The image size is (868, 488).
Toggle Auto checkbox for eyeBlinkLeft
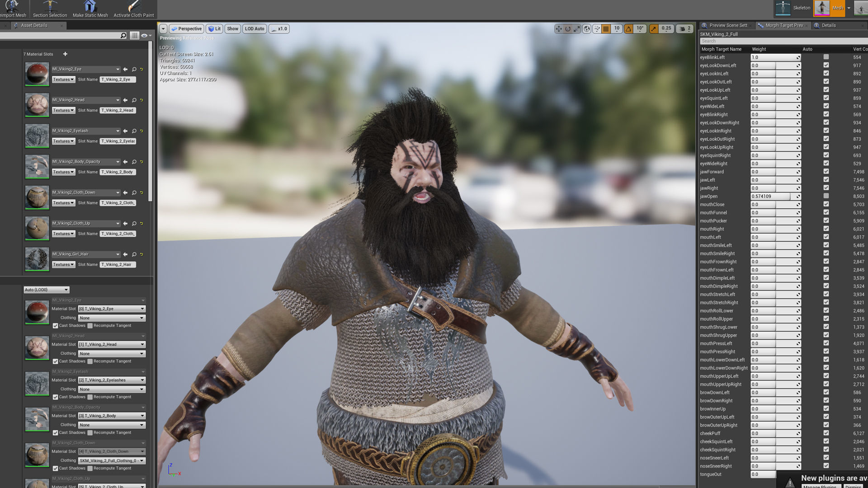pos(826,57)
